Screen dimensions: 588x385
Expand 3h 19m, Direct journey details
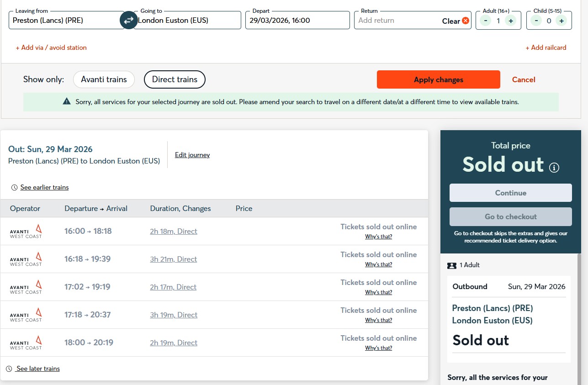click(174, 315)
